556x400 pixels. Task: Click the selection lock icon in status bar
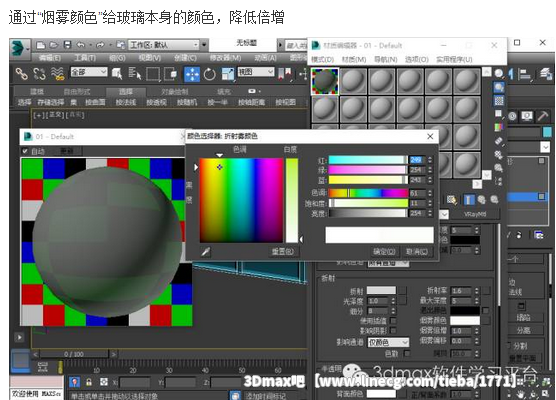[89, 382]
